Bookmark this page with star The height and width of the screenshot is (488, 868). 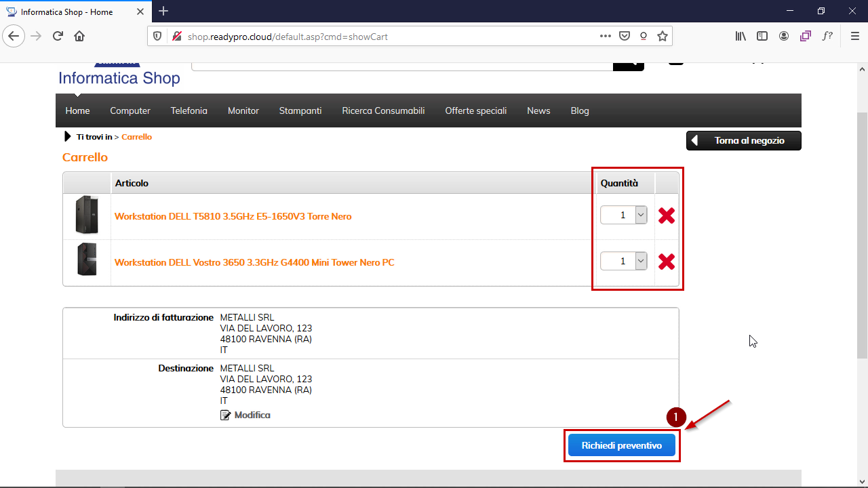[x=663, y=36]
